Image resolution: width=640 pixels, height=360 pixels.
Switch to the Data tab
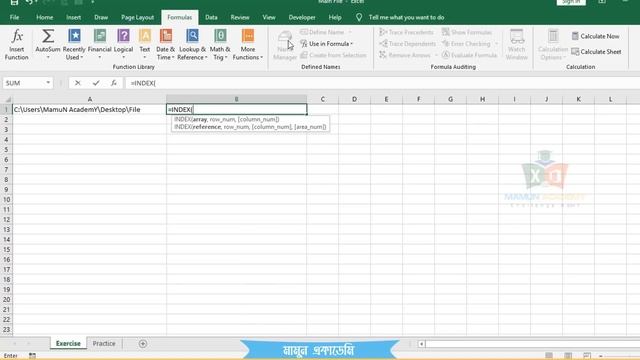211,17
